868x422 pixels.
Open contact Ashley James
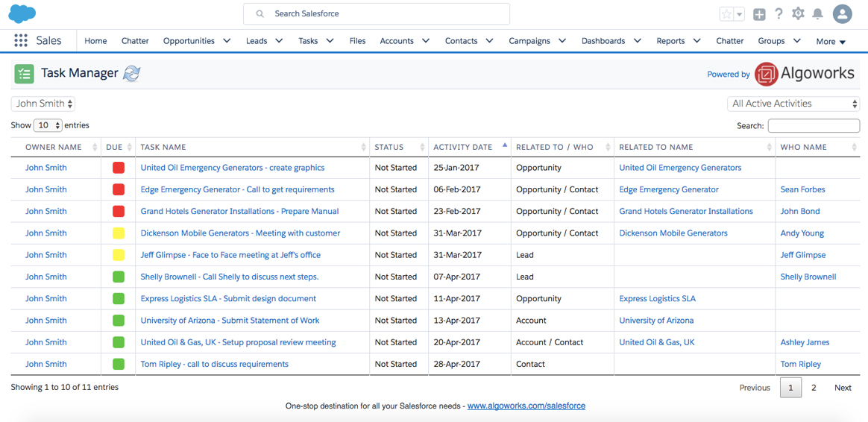[x=805, y=342]
